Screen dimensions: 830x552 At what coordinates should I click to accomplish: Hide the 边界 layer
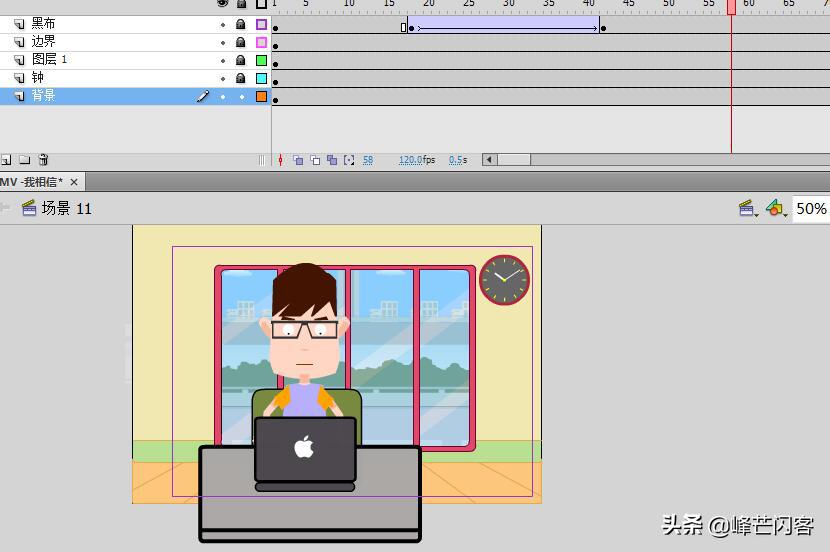tap(223, 43)
